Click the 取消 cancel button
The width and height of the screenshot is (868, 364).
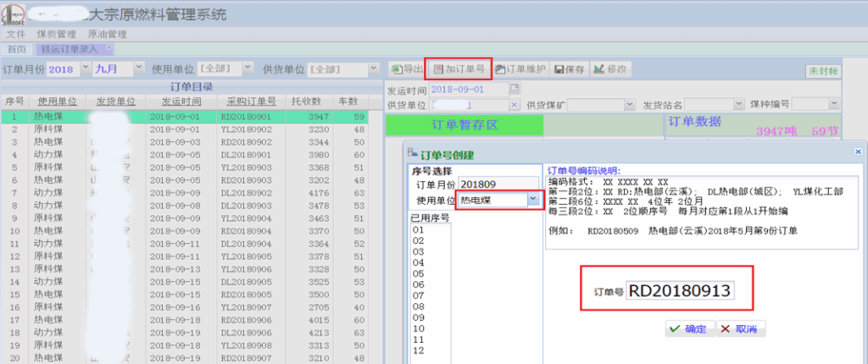(x=741, y=328)
